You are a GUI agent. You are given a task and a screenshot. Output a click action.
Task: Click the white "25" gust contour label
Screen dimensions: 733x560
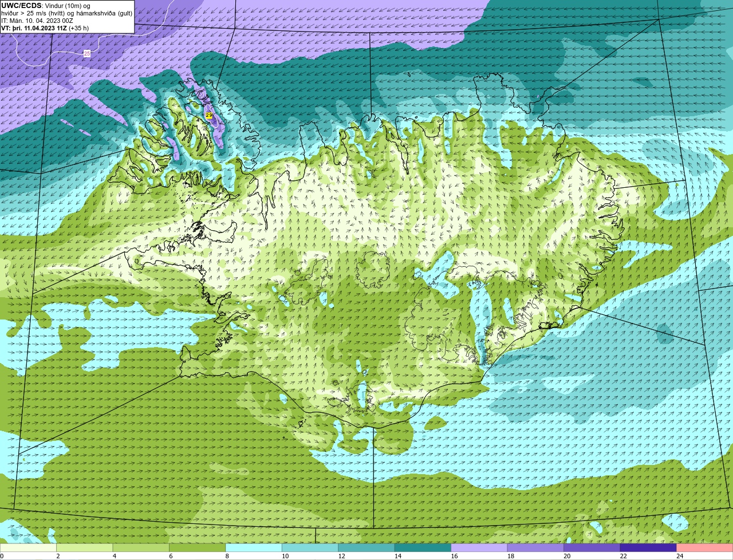[x=87, y=53]
